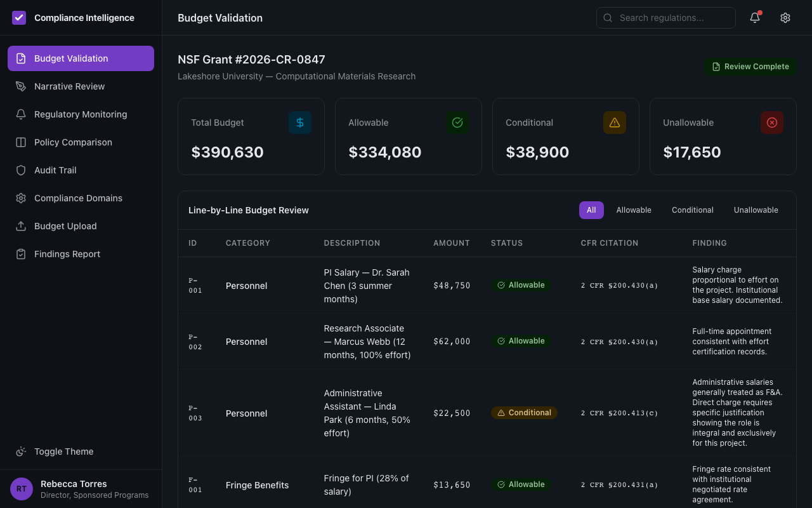Toggle the Conditional badge on P-003

coord(524,413)
